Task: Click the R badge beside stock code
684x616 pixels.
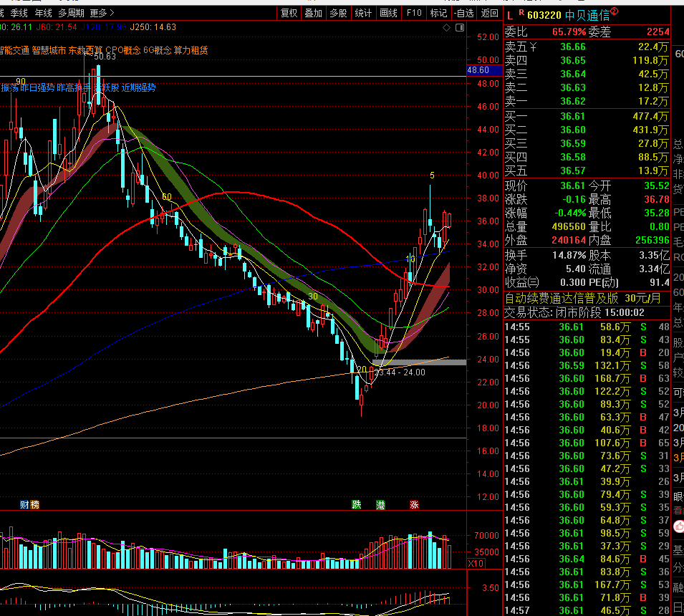Action: (521, 13)
